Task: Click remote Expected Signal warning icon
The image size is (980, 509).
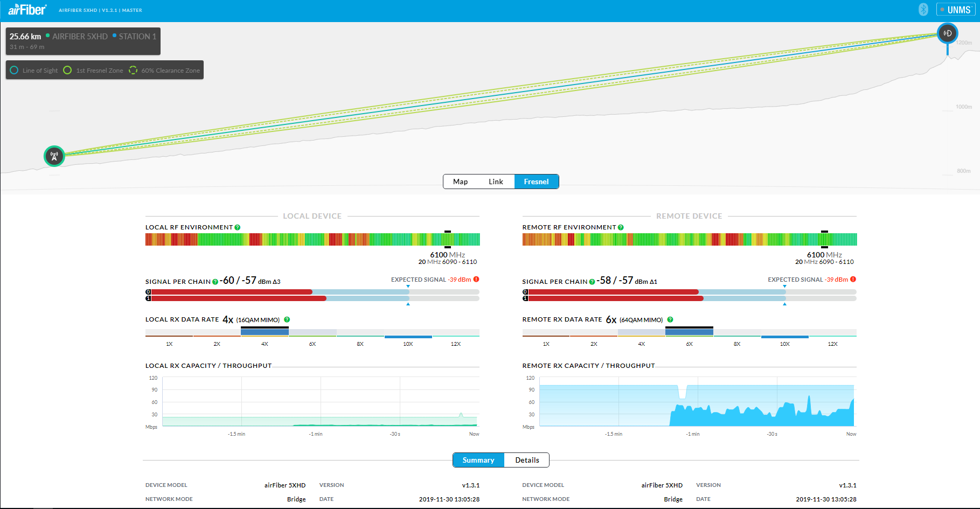Action: 853,279
